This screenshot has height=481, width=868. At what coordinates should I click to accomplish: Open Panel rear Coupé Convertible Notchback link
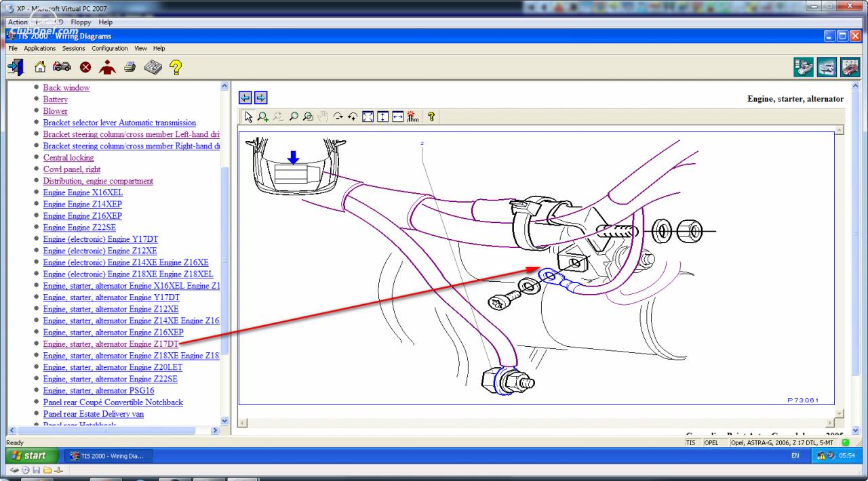coord(113,402)
